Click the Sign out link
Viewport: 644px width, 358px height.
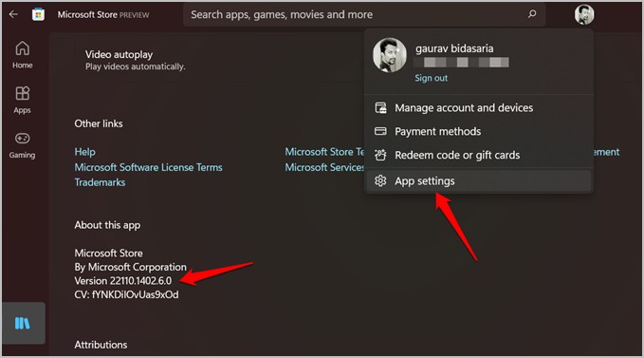coord(431,78)
